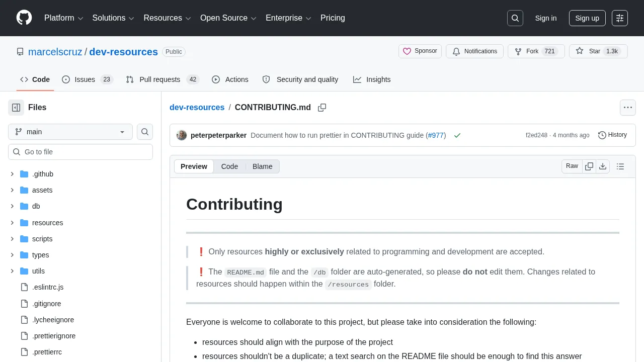Open the .eslintrc.js file
The height and width of the screenshot is (362, 644).
click(x=48, y=287)
